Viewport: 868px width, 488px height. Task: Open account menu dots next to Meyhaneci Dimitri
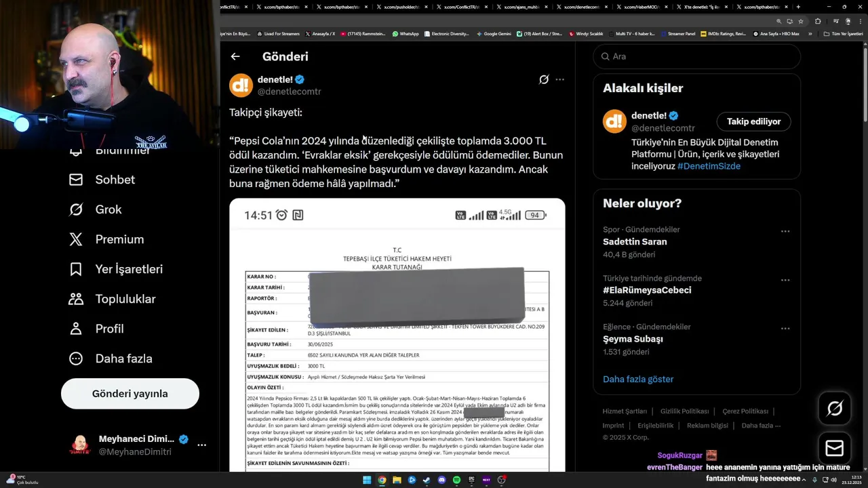point(201,445)
